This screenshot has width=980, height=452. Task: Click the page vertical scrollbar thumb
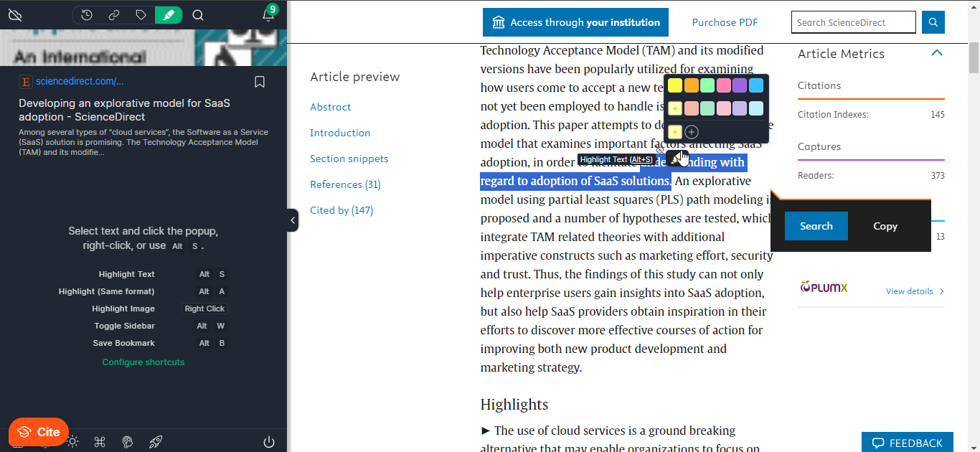974,57
